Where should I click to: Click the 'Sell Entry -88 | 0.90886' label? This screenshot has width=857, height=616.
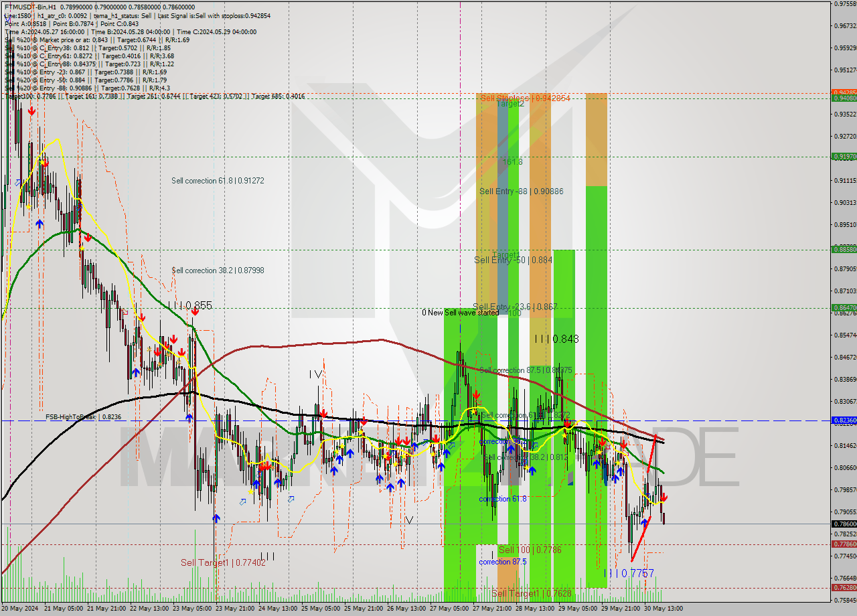pyautogui.click(x=522, y=191)
